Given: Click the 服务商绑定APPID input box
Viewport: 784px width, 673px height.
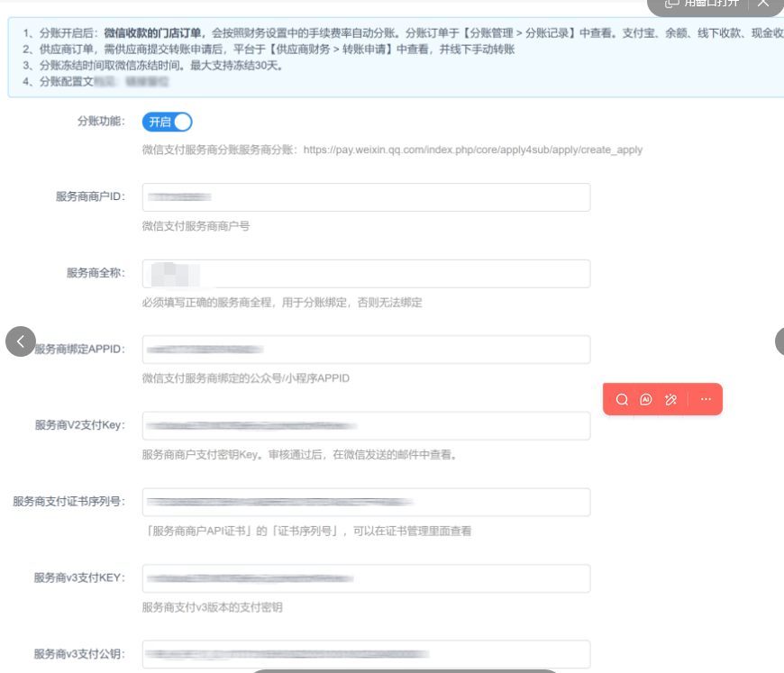Looking at the screenshot, I should tap(366, 350).
